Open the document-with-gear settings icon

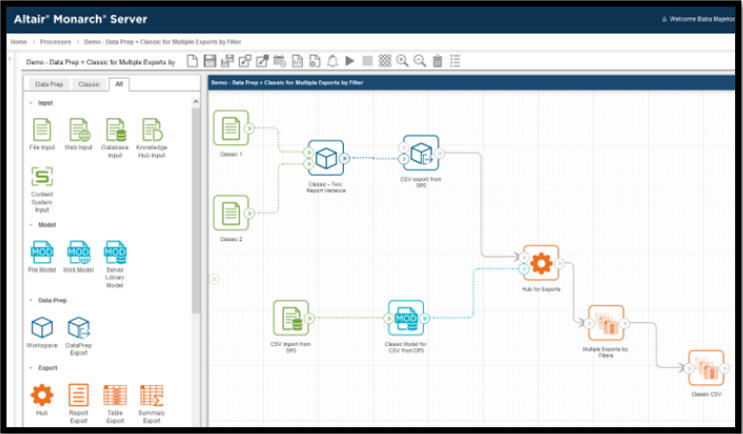click(x=315, y=61)
